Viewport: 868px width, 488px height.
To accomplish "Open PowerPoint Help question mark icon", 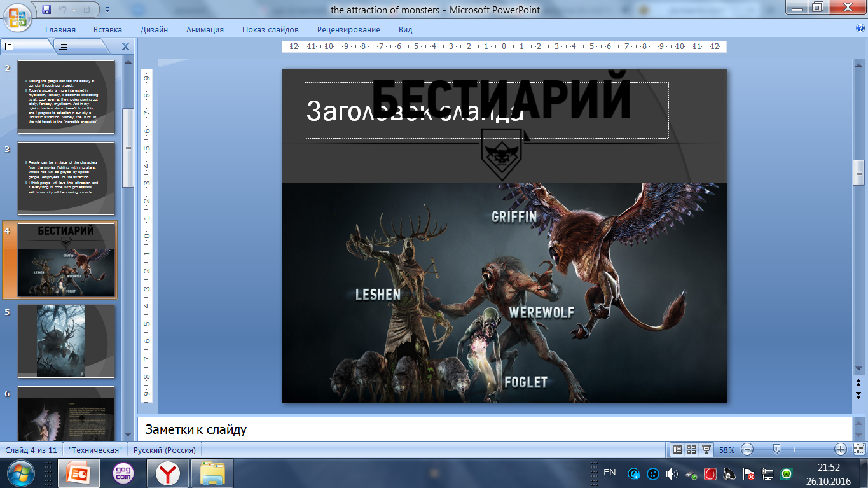I will (x=860, y=29).
